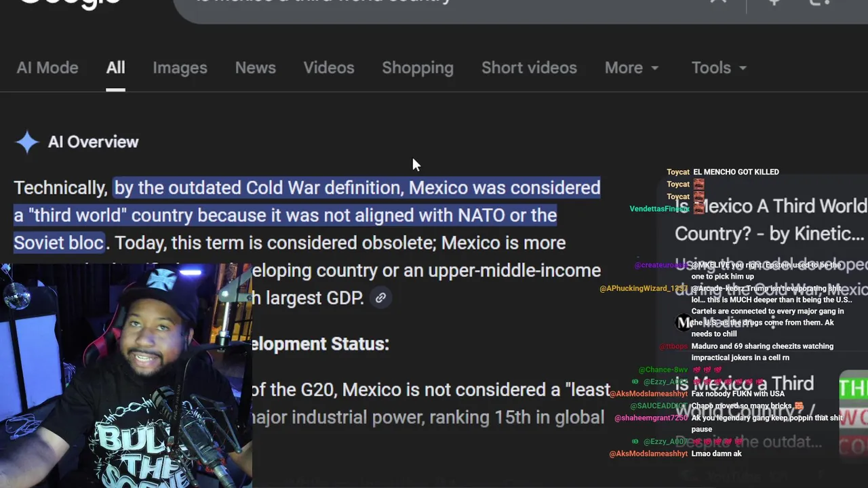Switch to Short videos tab
The image size is (868, 488).
click(529, 68)
